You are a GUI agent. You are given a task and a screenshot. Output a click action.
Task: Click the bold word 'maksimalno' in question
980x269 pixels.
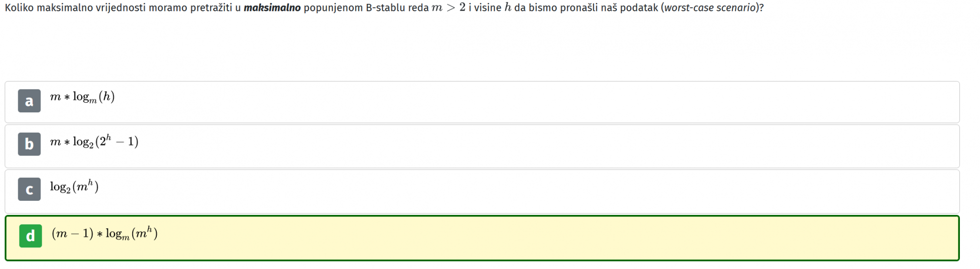click(x=272, y=8)
